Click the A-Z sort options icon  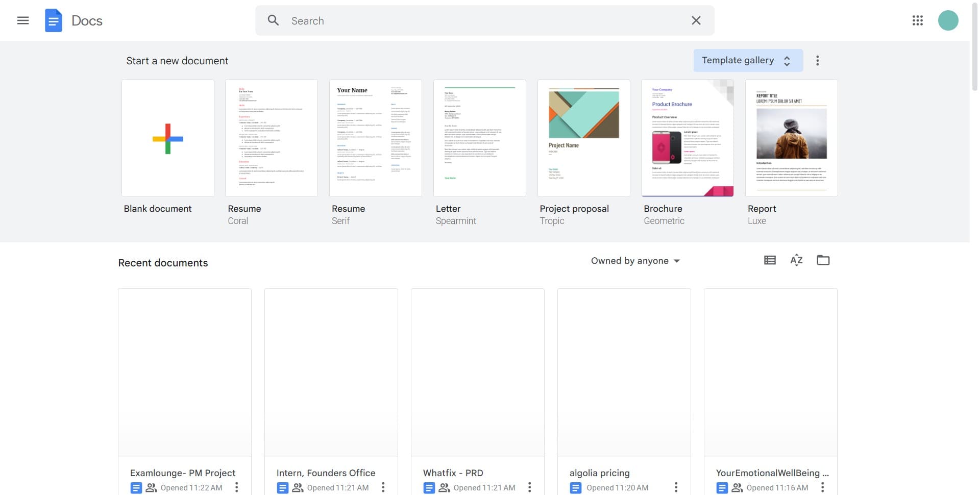pyautogui.click(x=796, y=260)
